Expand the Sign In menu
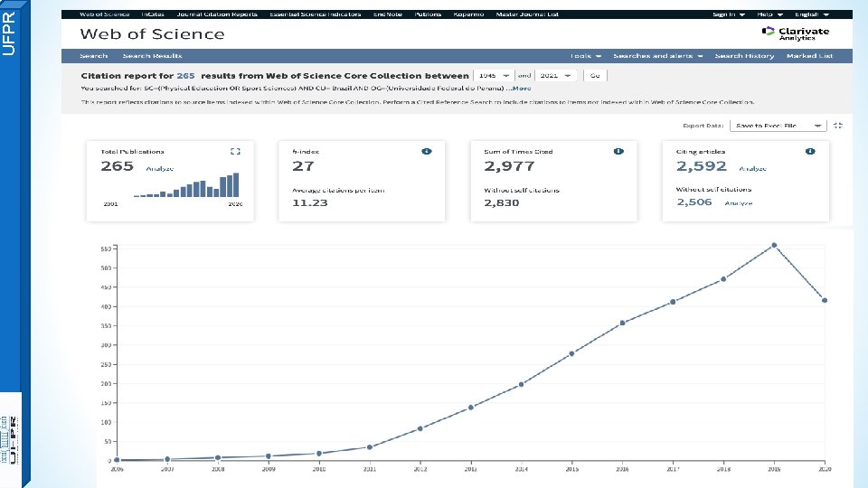The width and height of the screenshot is (868, 488). click(x=729, y=14)
